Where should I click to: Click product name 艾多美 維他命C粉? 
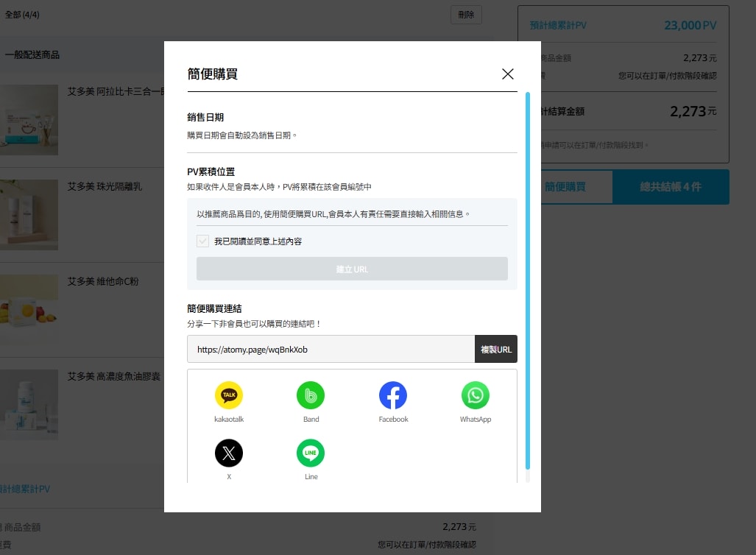coord(103,281)
